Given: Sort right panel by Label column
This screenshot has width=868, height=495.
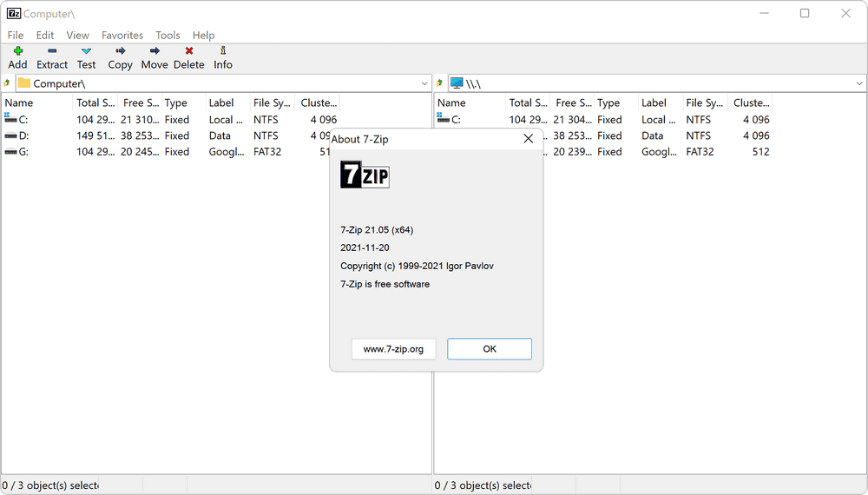Looking at the screenshot, I should tap(661, 102).
